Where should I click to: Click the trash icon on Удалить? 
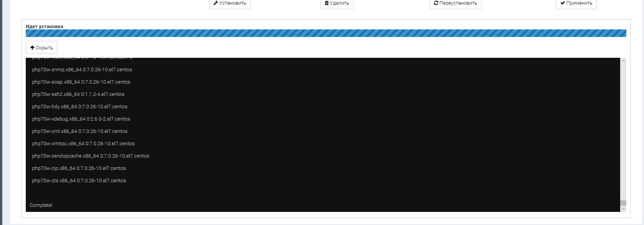click(x=326, y=3)
